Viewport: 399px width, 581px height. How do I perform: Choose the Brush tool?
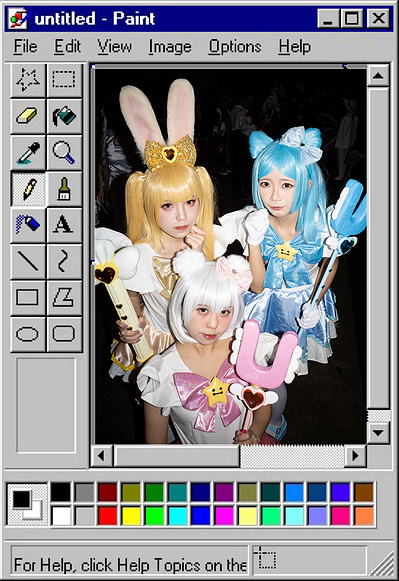64,189
